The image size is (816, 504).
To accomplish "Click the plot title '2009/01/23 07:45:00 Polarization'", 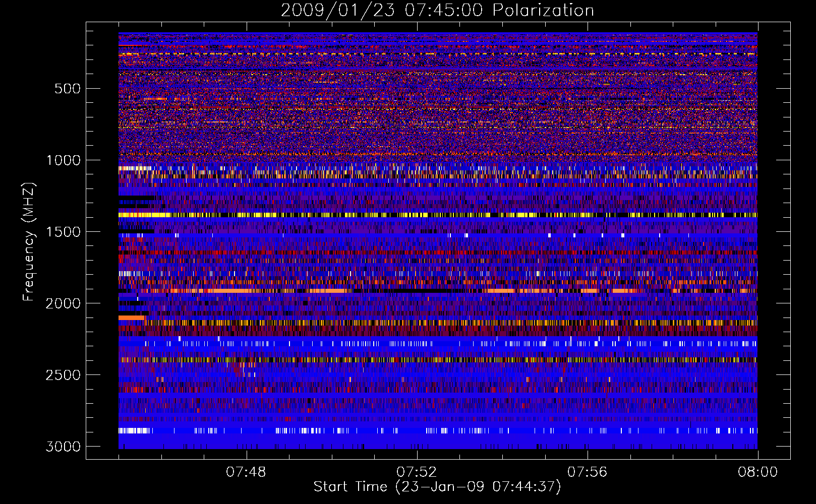I will point(437,10).
